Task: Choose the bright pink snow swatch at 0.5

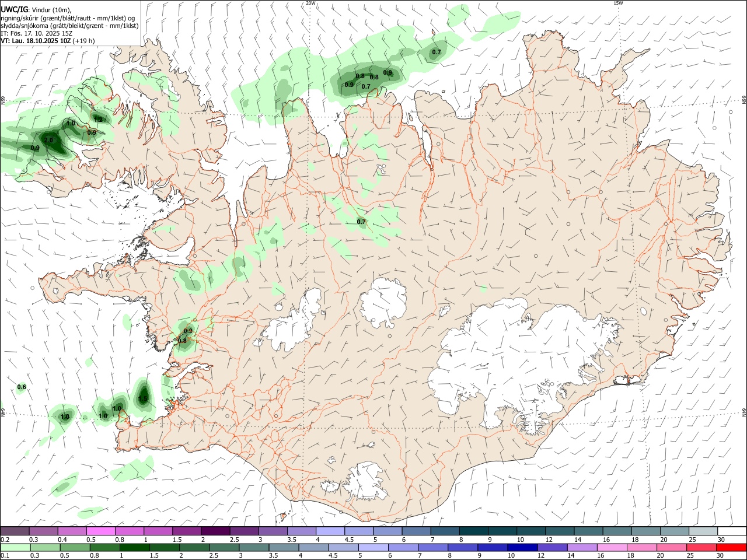Action: click(x=101, y=531)
